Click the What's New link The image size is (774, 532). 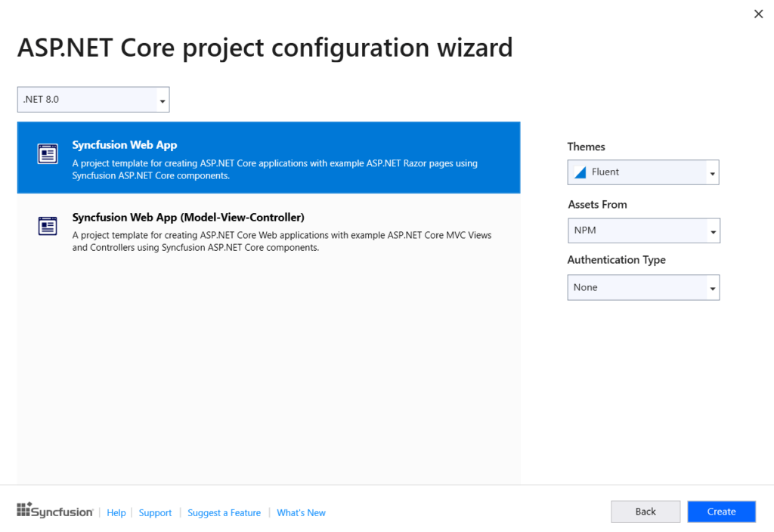(x=301, y=512)
